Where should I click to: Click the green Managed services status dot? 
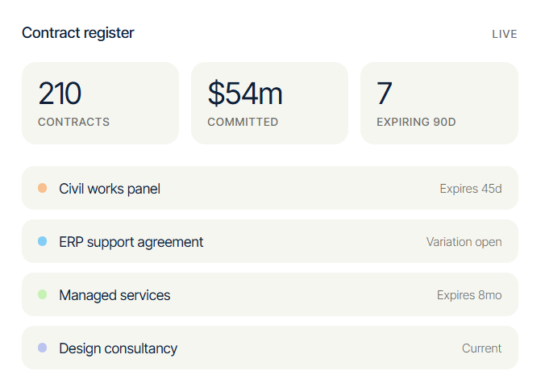click(43, 294)
